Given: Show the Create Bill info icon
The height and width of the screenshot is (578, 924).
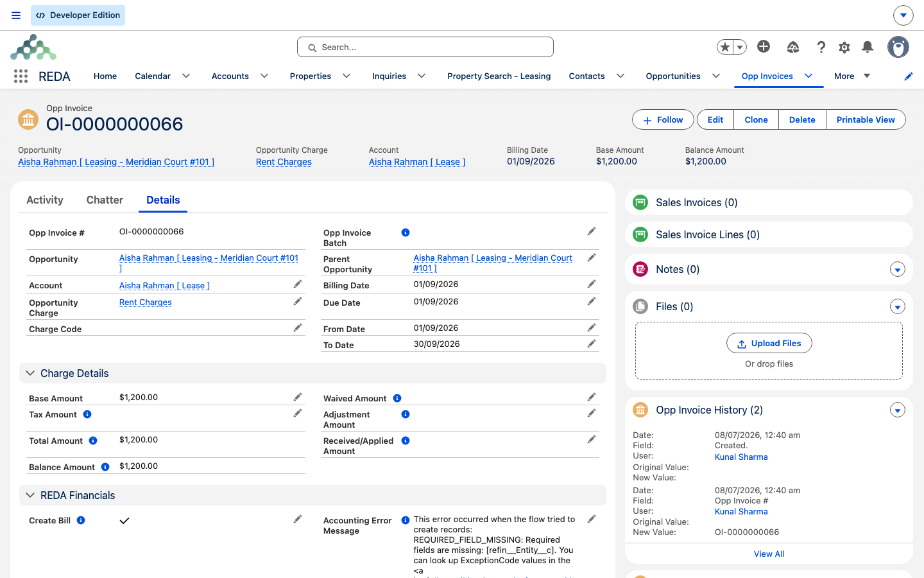Looking at the screenshot, I should 81,520.
